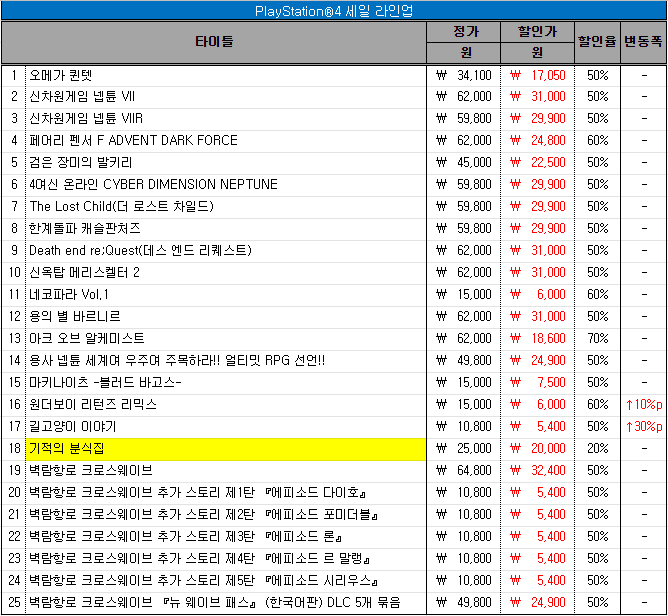This screenshot has height=616, width=668.
Task: Click the title '원더보이 리턴즈 리믹스'
Action: tap(93, 405)
